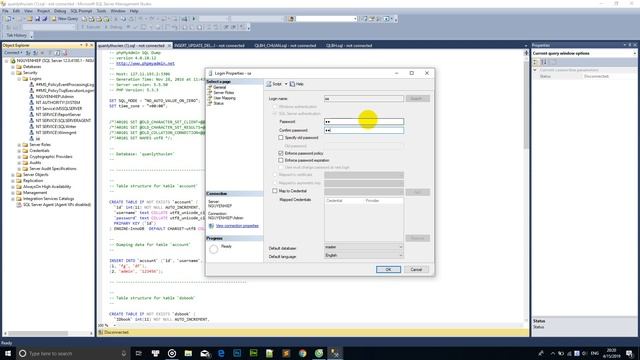Open the Tools menu

101,11
